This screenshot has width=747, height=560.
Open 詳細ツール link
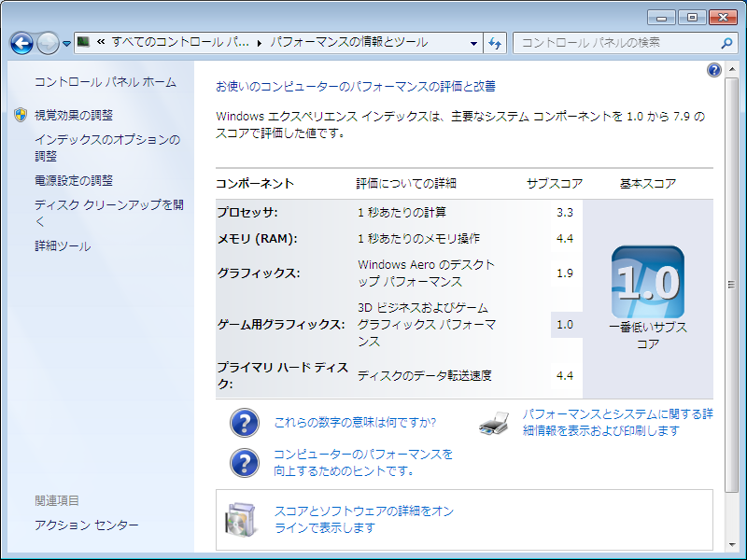point(63,246)
